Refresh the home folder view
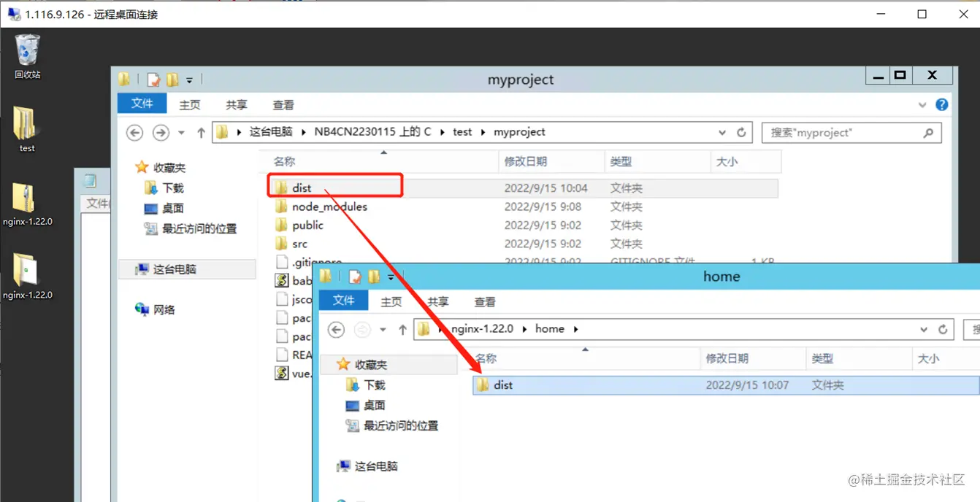The width and height of the screenshot is (980, 502). click(x=943, y=330)
